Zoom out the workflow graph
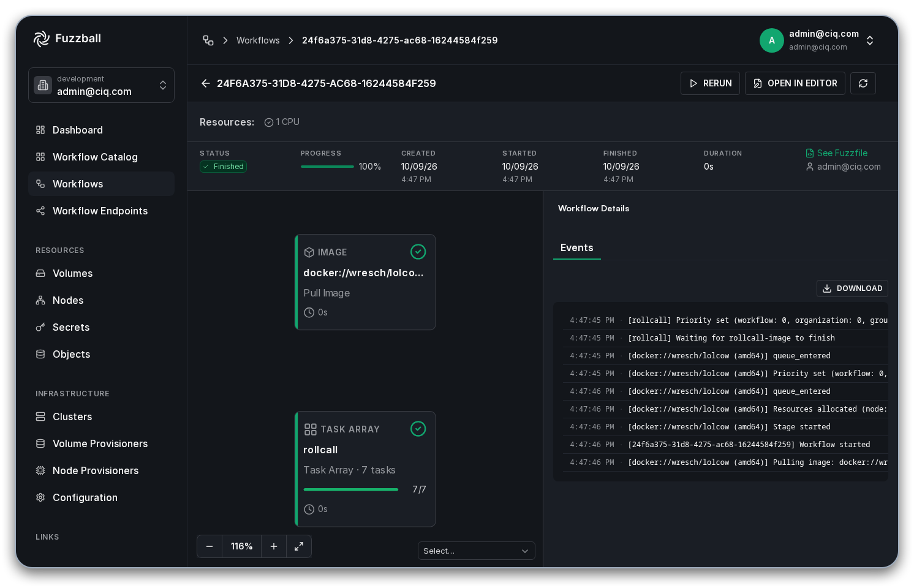This screenshot has height=588, width=914. (x=210, y=546)
